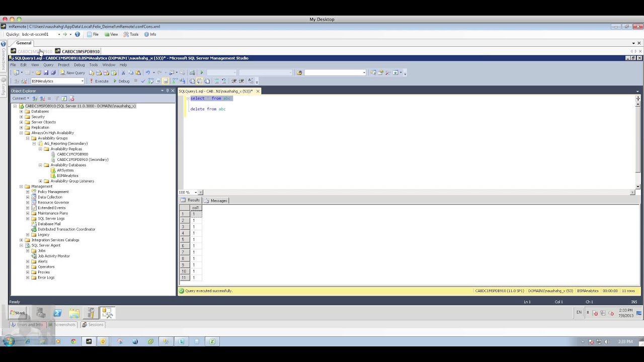Open the Query menu
644x362 pixels.
[x=48, y=65]
